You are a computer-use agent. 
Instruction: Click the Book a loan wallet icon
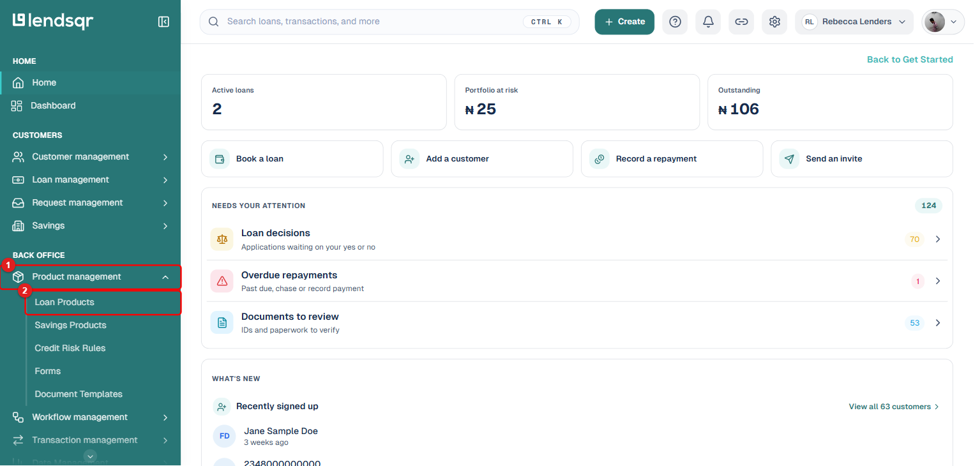click(220, 159)
